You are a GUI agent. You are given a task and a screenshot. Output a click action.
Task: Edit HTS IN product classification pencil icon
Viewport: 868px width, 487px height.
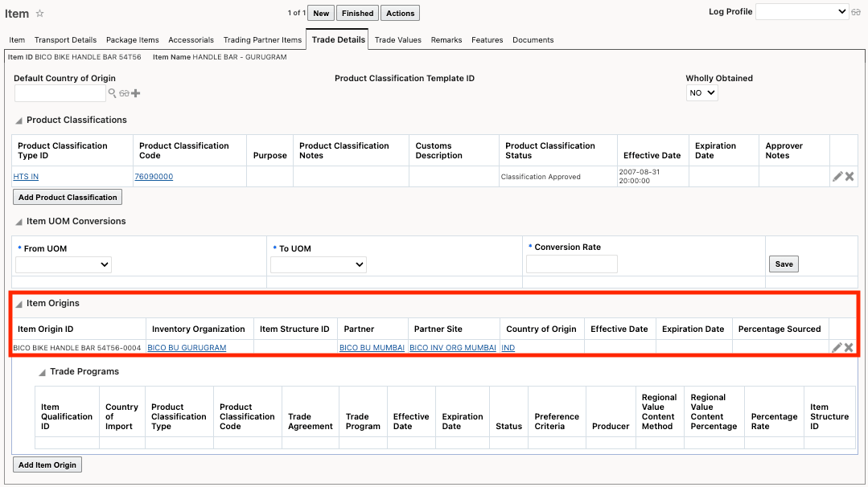pos(837,176)
